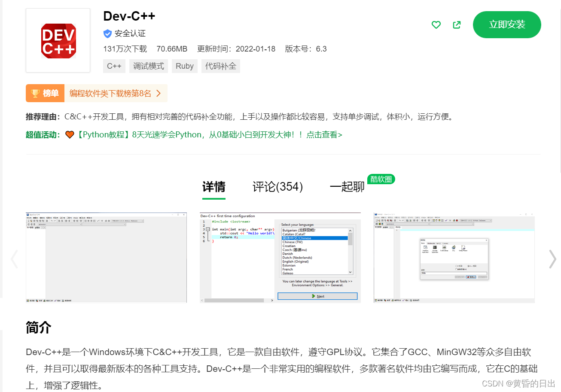Click the 版本号：6.3 text

(306, 49)
